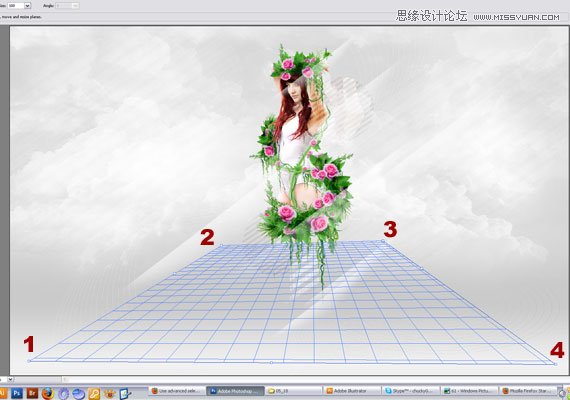Switch to the Skype taskbar button
The height and width of the screenshot is (400, 570).
tap(411, 391)
